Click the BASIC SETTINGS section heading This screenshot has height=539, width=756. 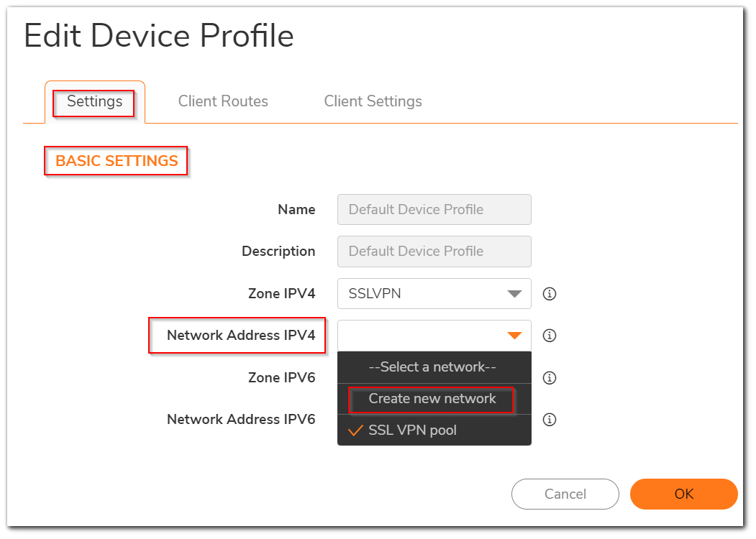point(117,161)
